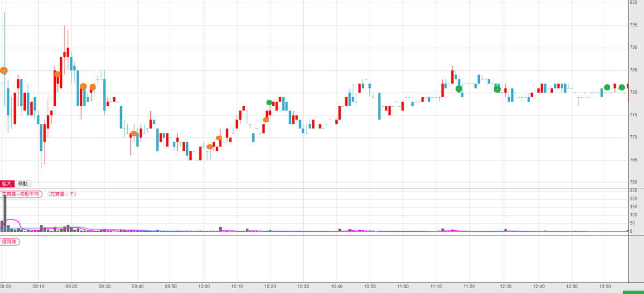Click the 11:00 time axis label
The width and height of the screenshot is (644, 294).
403,286
